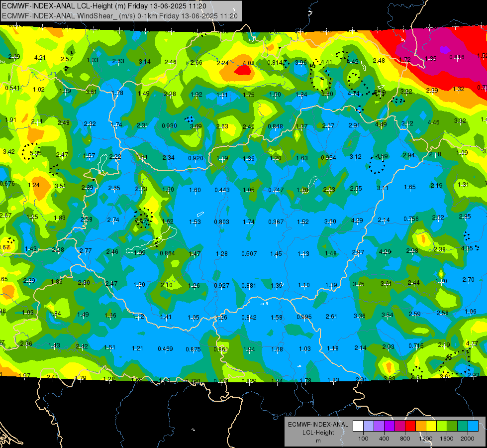This screenshot has width=487, height=448.
Task: Click the wind shear value 0.715
Action: [416, 346]
